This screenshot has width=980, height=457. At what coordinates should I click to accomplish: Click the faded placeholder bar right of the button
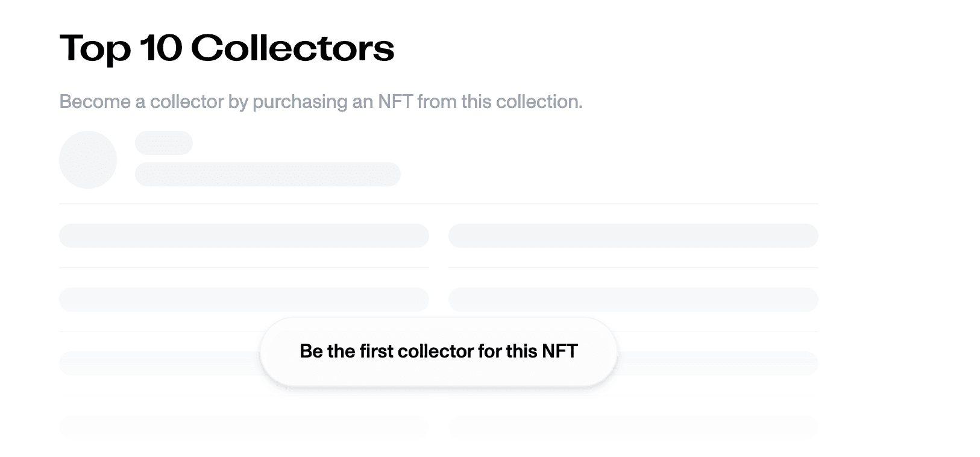(x=718, y=364)
